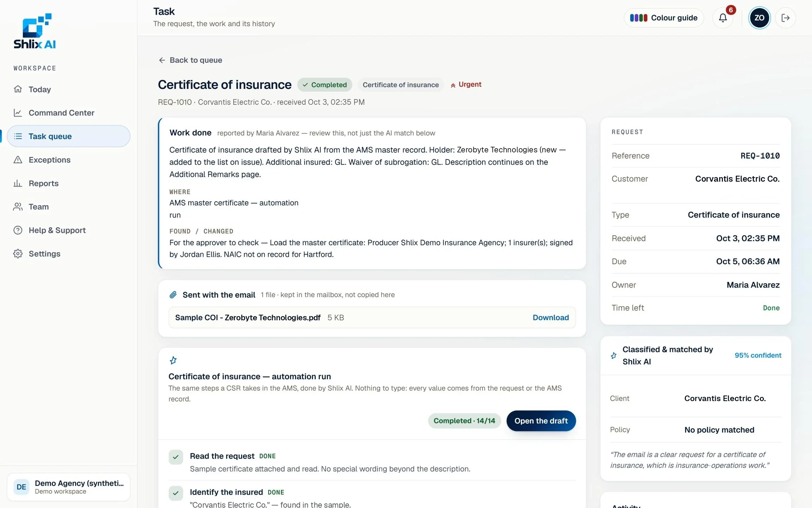Click the people icon beside Team
Image resolution: width=812 pixels, height=508 pixels.
click(18, 207)
